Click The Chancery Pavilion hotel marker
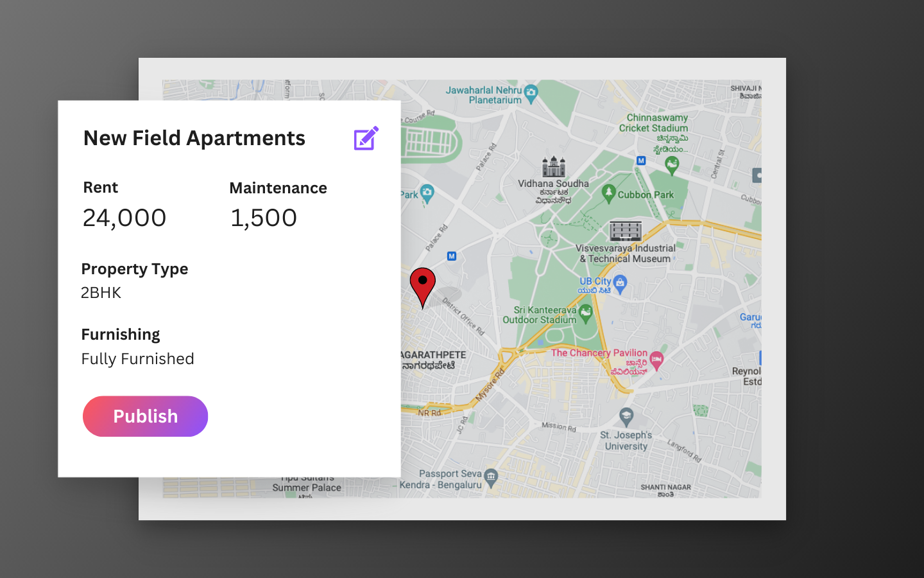The image size is (924, 578). (x=656, y=360)
